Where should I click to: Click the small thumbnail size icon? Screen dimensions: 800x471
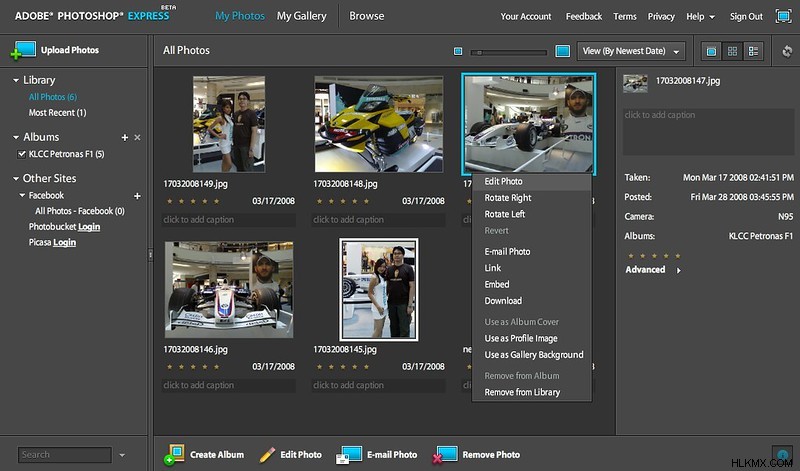458,51
